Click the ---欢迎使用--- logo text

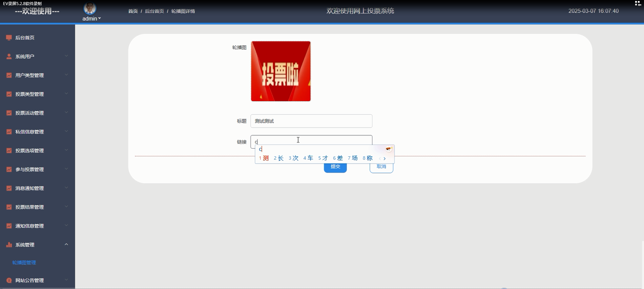tap(37, 11)
